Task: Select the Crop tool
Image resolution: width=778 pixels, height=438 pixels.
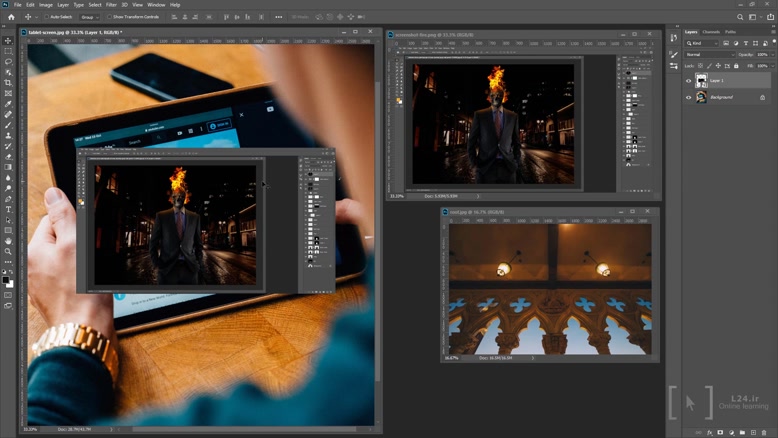Action: [x=8, y=82]
